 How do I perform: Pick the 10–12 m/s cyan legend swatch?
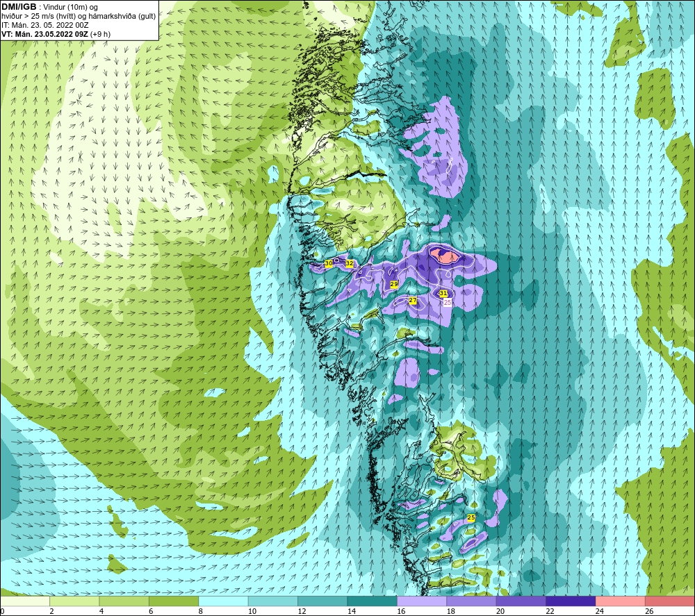click(x=273, y=601)
